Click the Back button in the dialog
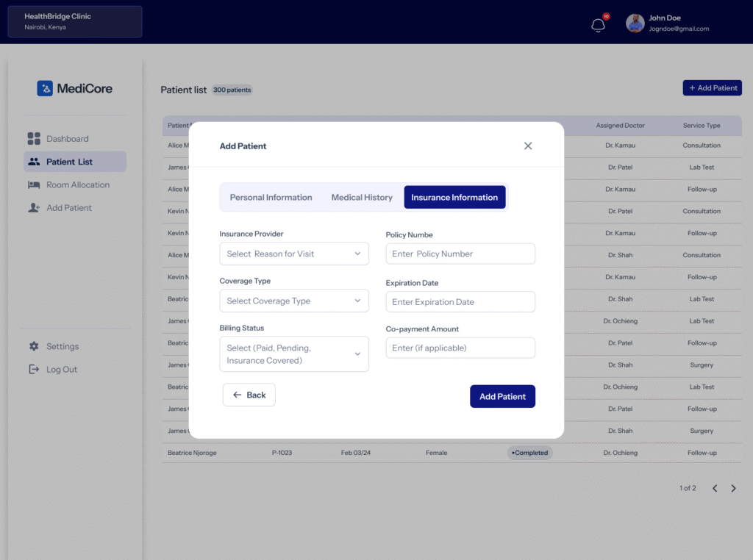 coord(249,395)
